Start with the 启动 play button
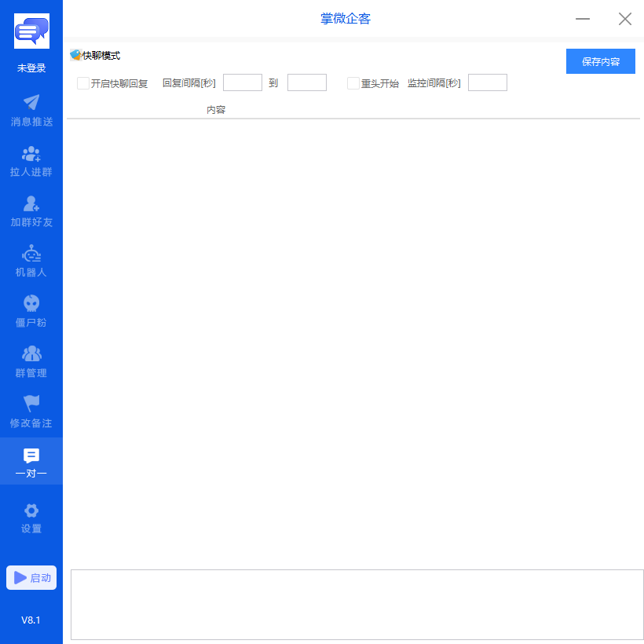644x644 pixels. (x=31, y=577)
